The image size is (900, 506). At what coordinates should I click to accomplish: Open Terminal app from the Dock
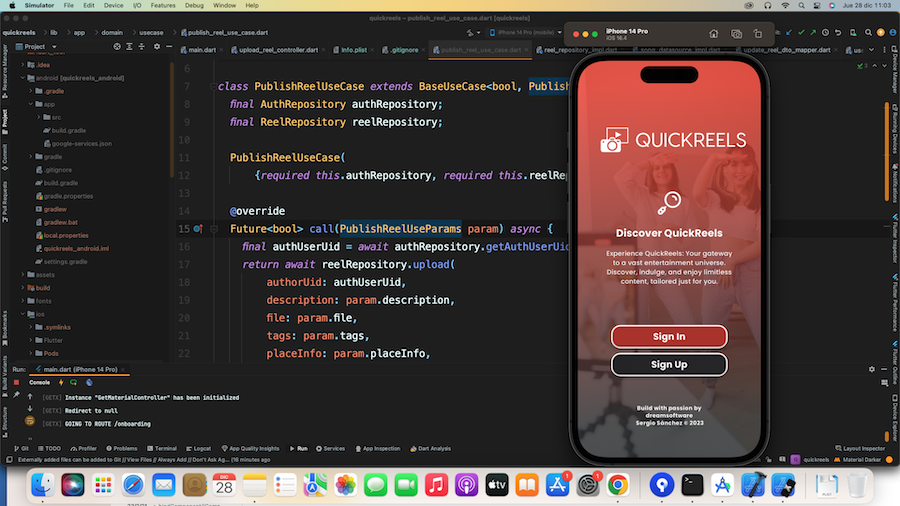(692, 485)
